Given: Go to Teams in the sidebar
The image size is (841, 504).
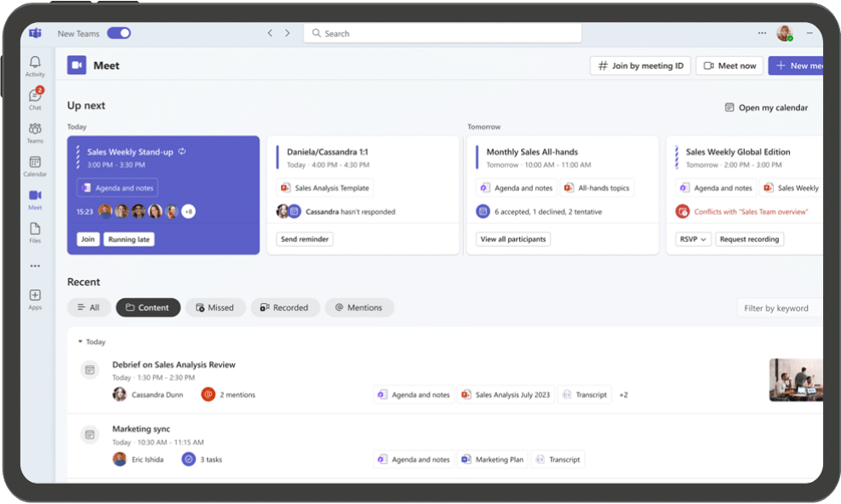Looking at the screenshot, I should pyautogui.click(x=35, y=133).
